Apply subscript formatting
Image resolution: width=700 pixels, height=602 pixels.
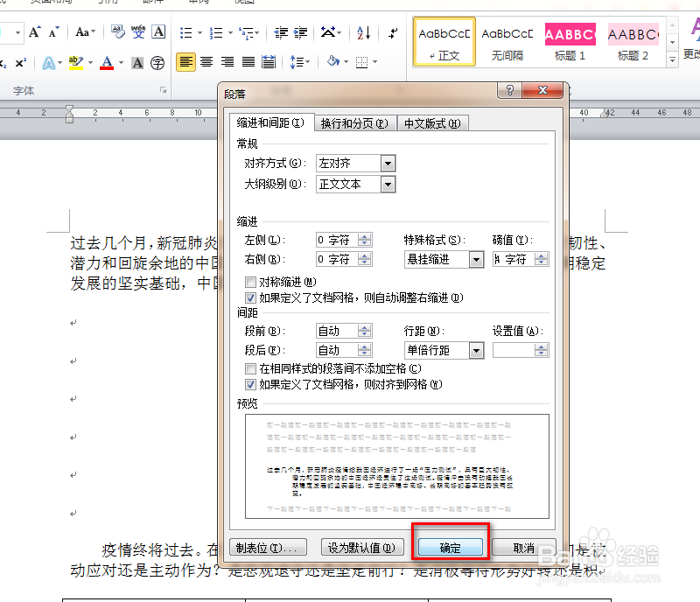[x=3, y=62]
